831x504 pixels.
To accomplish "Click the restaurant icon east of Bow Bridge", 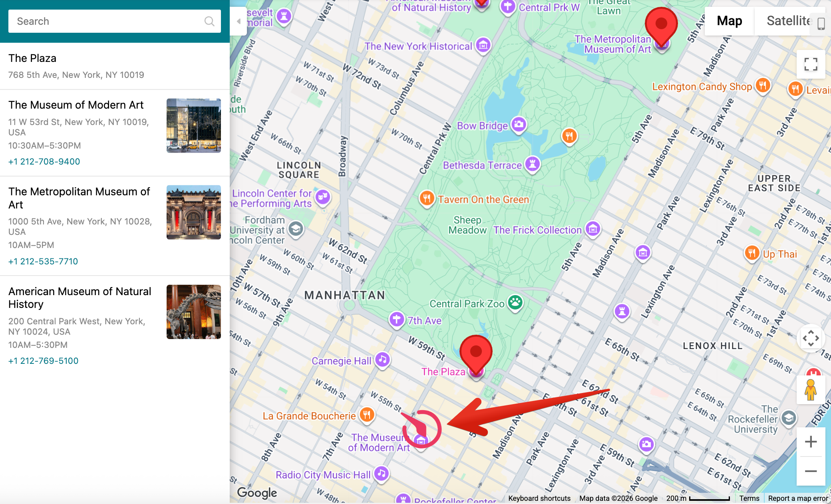I will click(569, 136).
